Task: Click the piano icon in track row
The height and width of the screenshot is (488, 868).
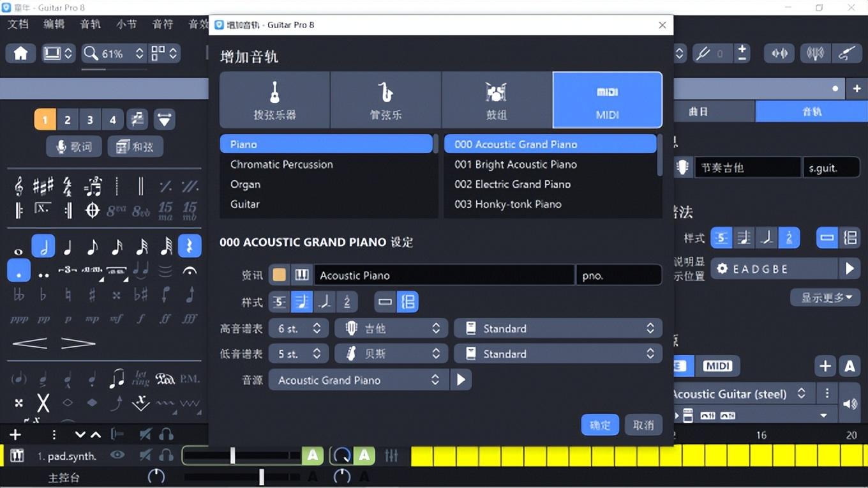Action: tap(17, 455)
